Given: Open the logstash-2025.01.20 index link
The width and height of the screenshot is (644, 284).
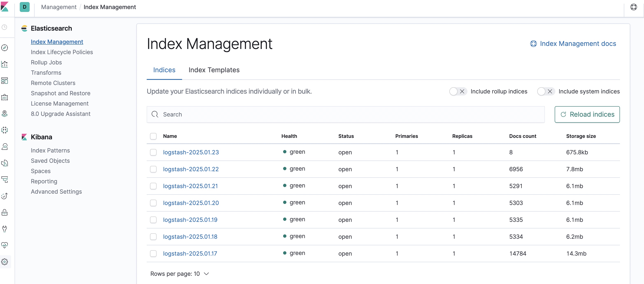Looking at the screenshot, I should 191,203.
